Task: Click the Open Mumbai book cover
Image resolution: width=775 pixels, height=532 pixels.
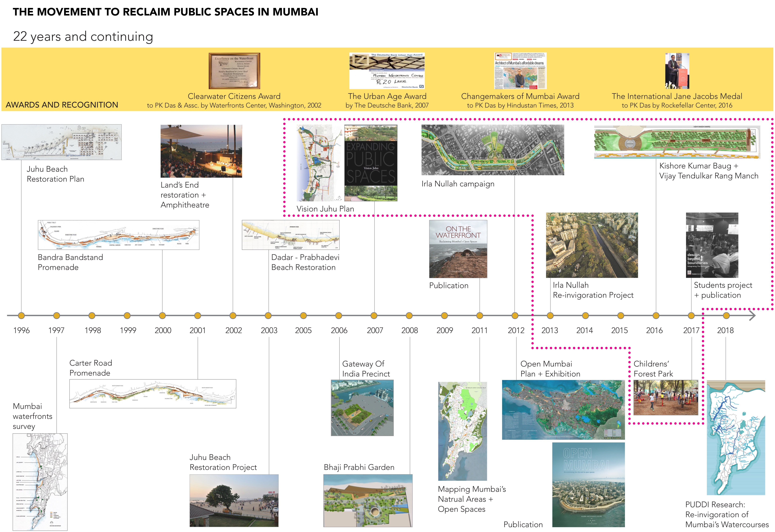Action: pyautogui.click(x=588, y=485)
